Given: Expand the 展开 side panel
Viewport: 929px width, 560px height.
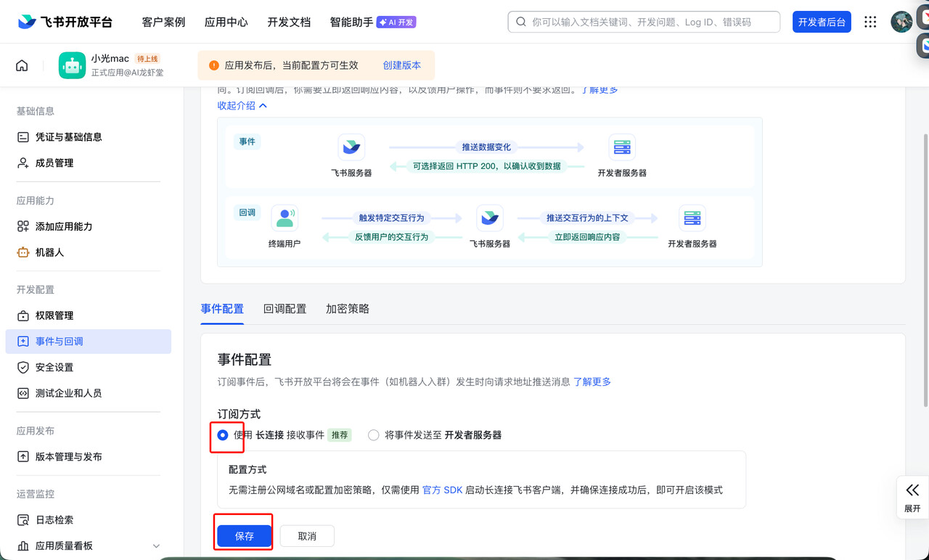Looking at the screenshot, I should (912, 496).
